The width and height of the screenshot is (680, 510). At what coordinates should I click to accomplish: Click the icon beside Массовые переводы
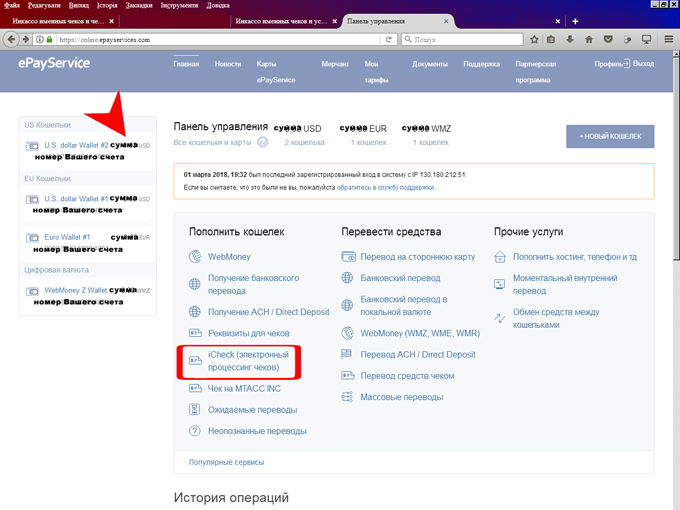tap(347, 397)
